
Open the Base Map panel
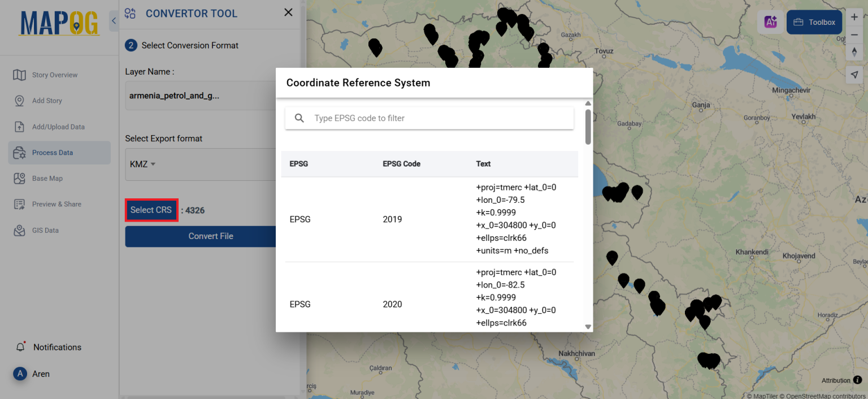pos(20,178)
